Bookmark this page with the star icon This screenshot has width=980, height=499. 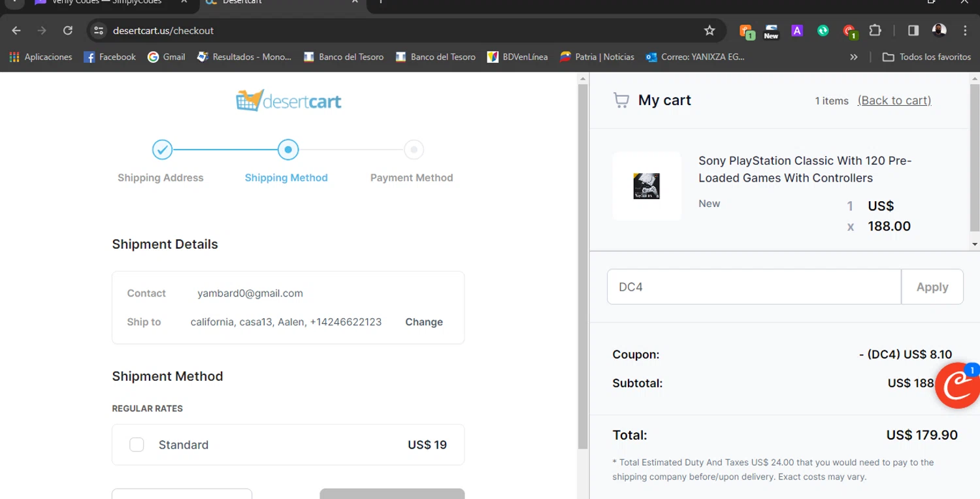[x=710, y=31]
